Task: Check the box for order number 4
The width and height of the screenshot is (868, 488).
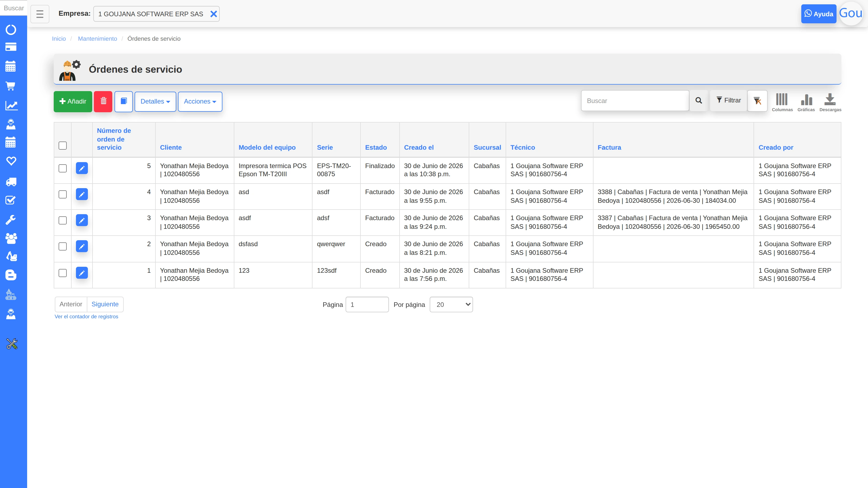Action: tap(63, 194)
